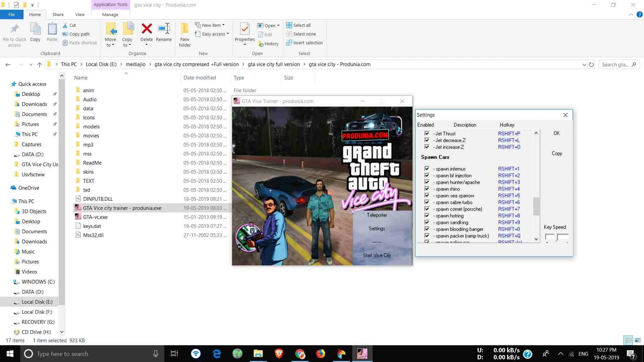Viewport: 644px width, 362px height.
Task: Open the Properties ribbon icon
Action: [x=245, y=29]
